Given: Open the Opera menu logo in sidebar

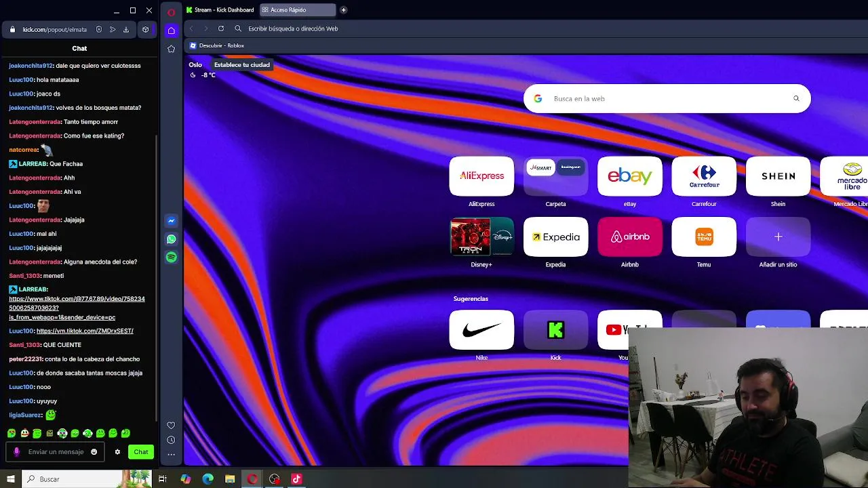Looking at the screenshot, I should tap(171, 12).
